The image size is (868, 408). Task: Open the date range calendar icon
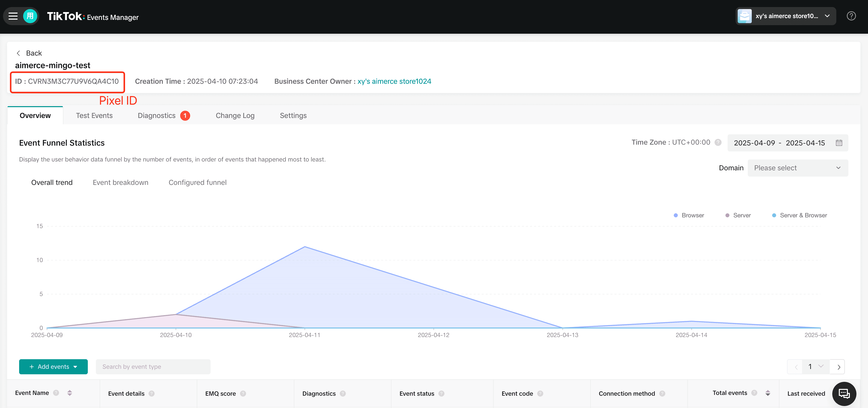click(839, 143)
